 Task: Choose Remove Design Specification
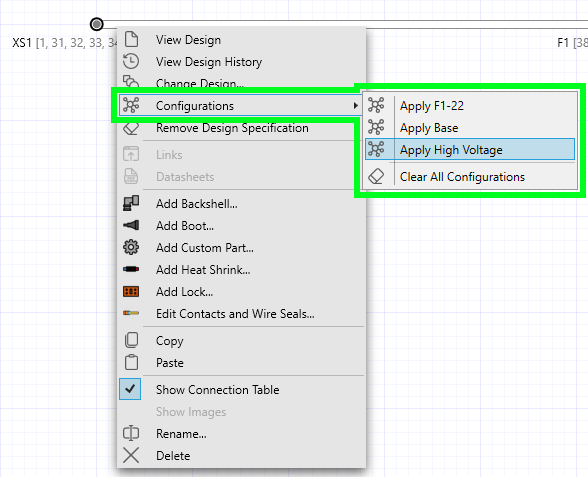point(241,128)
